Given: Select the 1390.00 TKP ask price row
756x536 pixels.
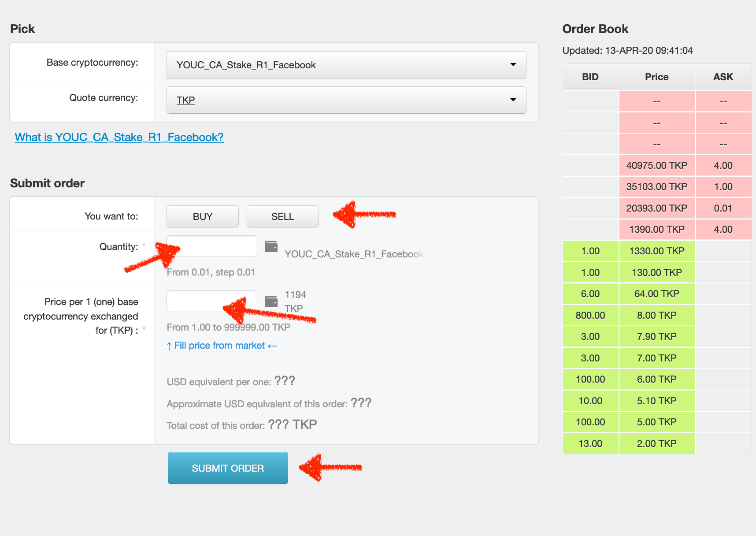Looking at the screenshot, I should 656,229.
